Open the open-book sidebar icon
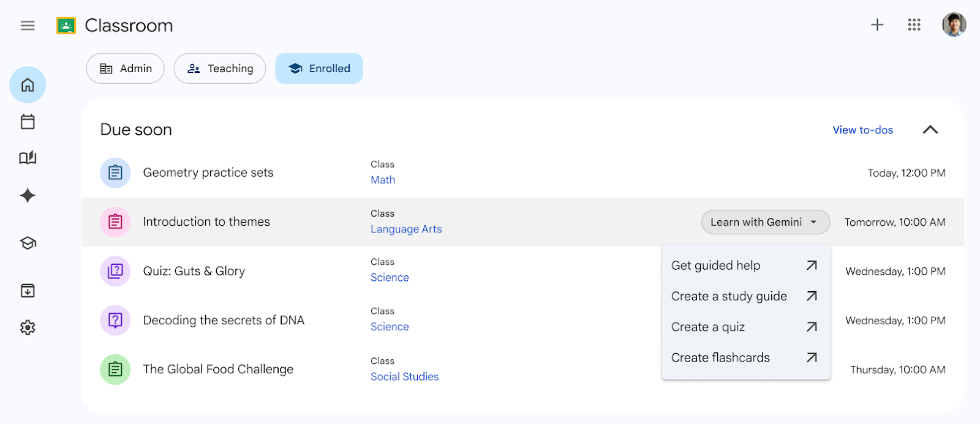 click(x=28, y=158)
